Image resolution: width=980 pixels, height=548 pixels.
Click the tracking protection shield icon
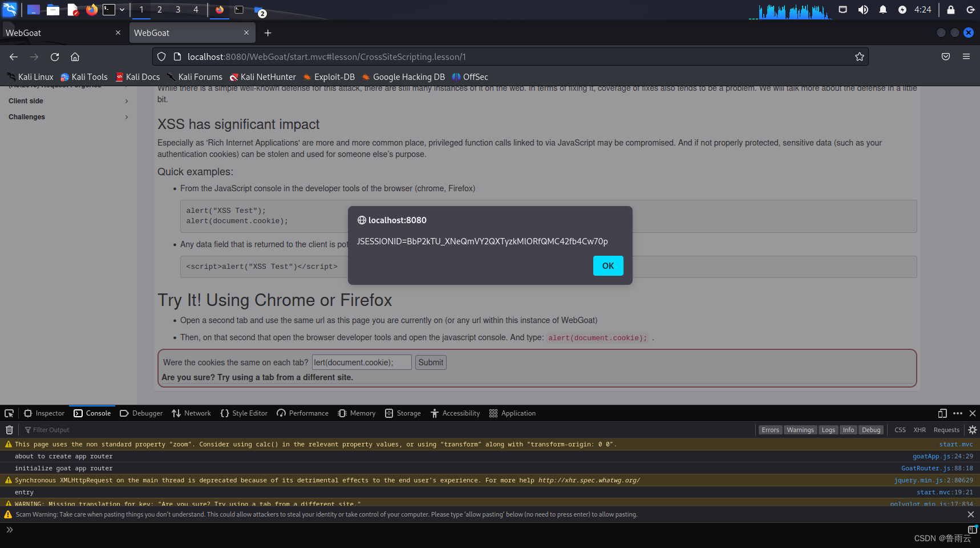161,57
